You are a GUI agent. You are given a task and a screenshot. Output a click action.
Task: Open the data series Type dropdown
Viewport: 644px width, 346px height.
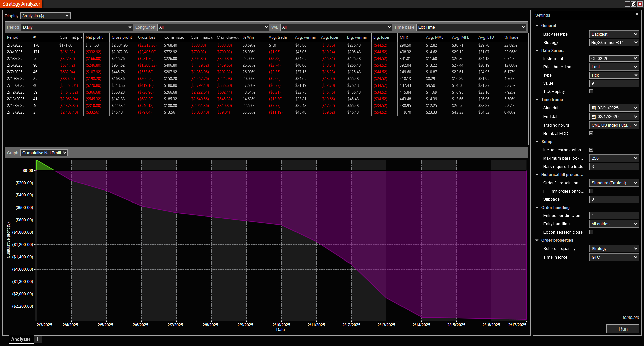click(x=614, y=75)
